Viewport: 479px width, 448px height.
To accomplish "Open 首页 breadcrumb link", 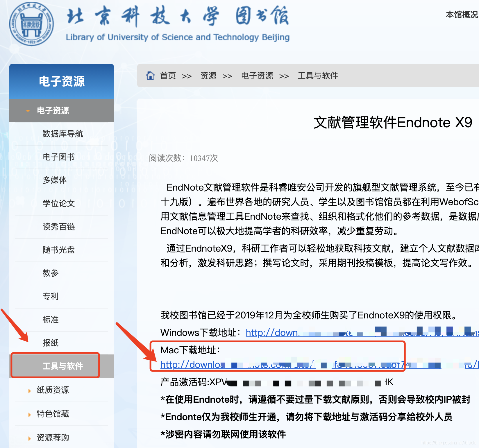I will pyautogui.click(x=168, y=76).
